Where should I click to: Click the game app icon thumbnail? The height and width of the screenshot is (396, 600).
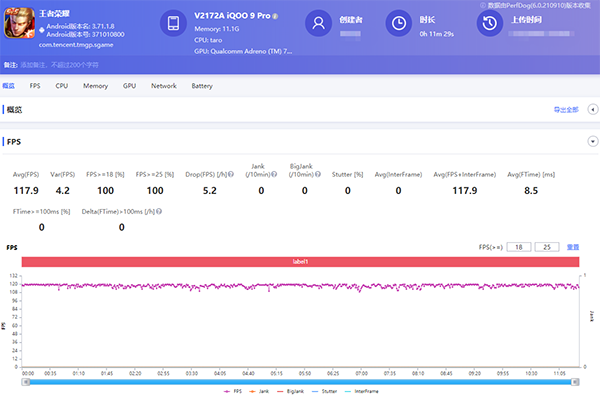click(x=19, y=23)
